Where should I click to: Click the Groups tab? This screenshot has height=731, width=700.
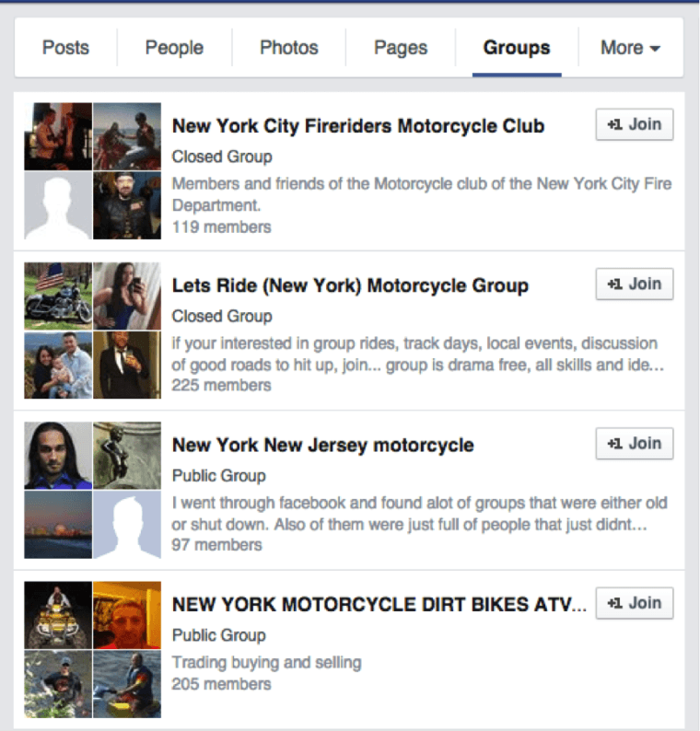pos(517,48)
